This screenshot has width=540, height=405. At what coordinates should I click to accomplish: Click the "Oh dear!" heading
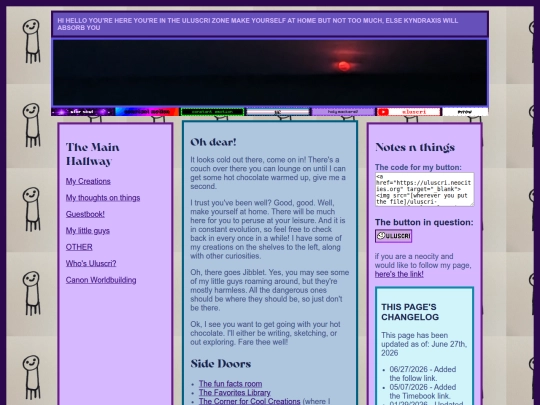[x=213, y=142]
